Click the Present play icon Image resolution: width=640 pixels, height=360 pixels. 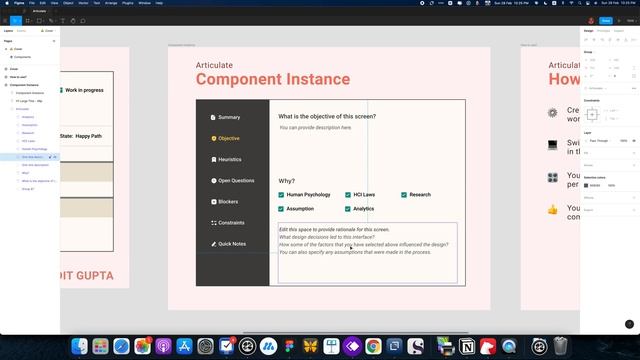pos(619,21)
